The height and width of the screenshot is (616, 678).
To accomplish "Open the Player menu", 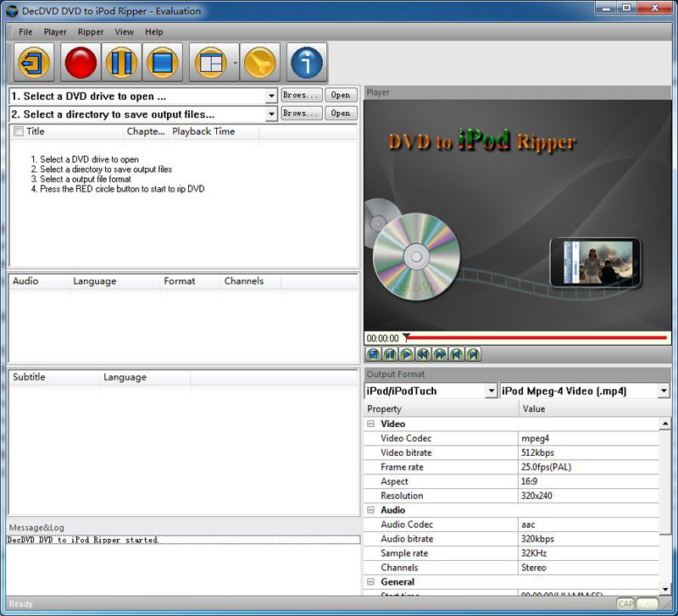I will 55,32.
